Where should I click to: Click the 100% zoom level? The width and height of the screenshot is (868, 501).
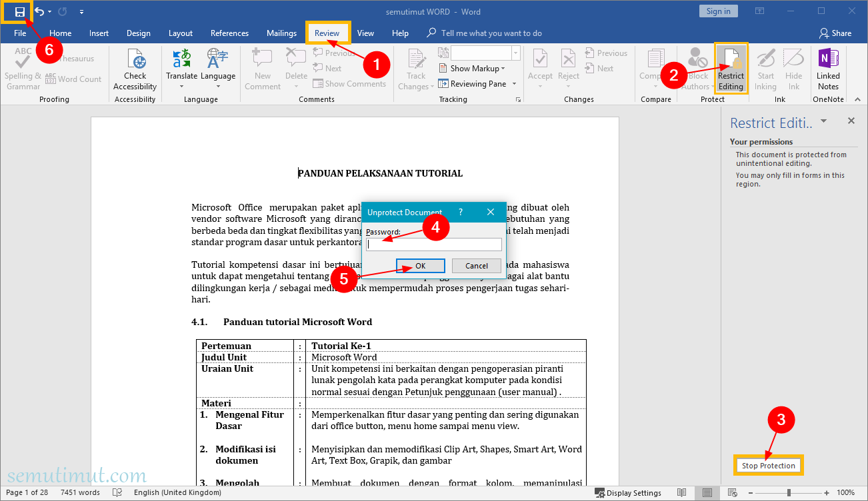point(846,493)
